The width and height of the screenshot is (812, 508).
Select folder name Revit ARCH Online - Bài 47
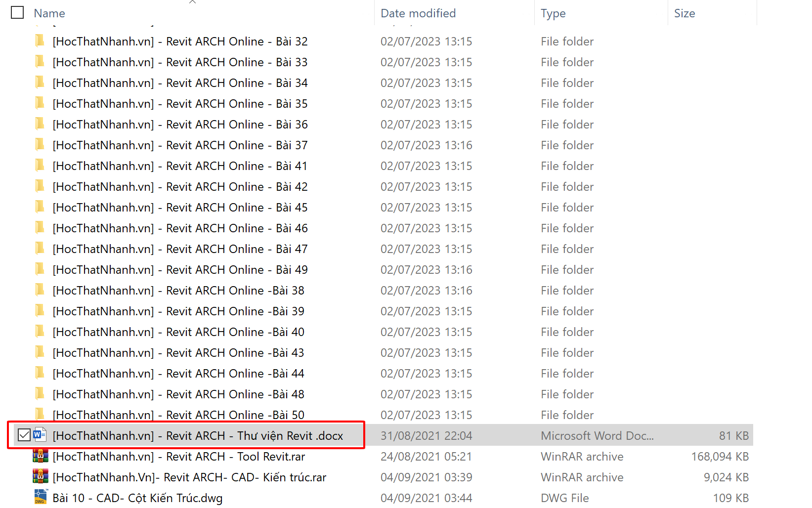(x=180, y=249)
